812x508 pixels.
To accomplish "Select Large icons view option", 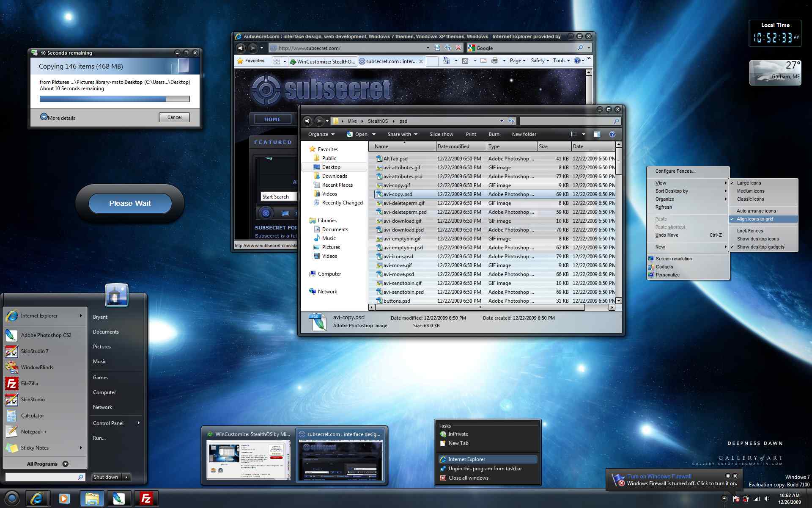I will pyautogui.click(x=763, y=183).
